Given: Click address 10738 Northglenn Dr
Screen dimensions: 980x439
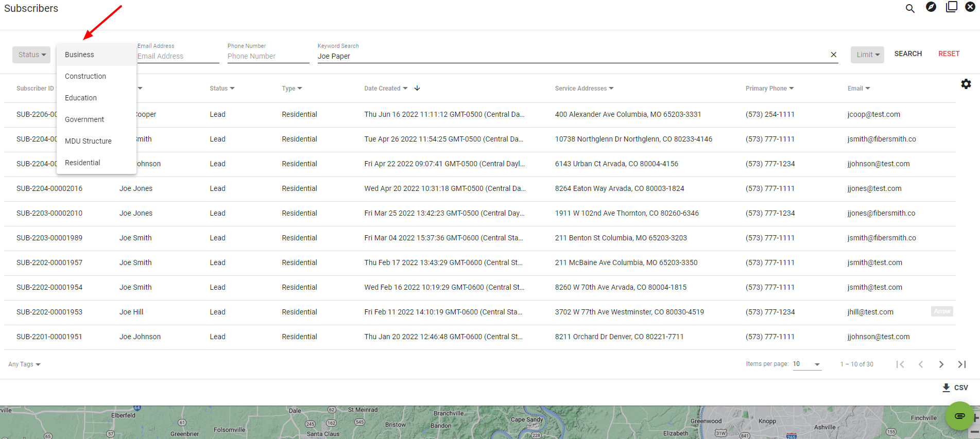Looking at the screenshot, I should point(633,139).
